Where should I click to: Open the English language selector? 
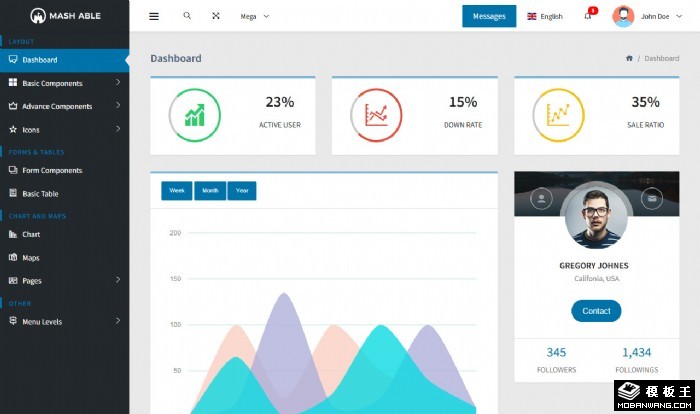545,16
